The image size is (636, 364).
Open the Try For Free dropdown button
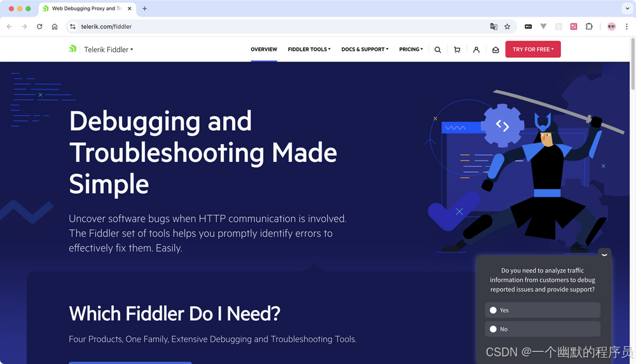tap(533, 49)
